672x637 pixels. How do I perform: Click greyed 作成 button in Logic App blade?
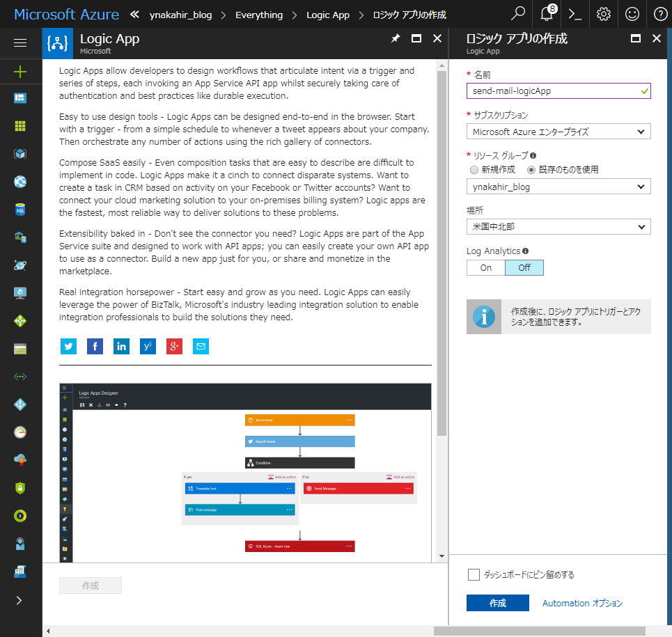pyautogui.click(x=91, y=585)
